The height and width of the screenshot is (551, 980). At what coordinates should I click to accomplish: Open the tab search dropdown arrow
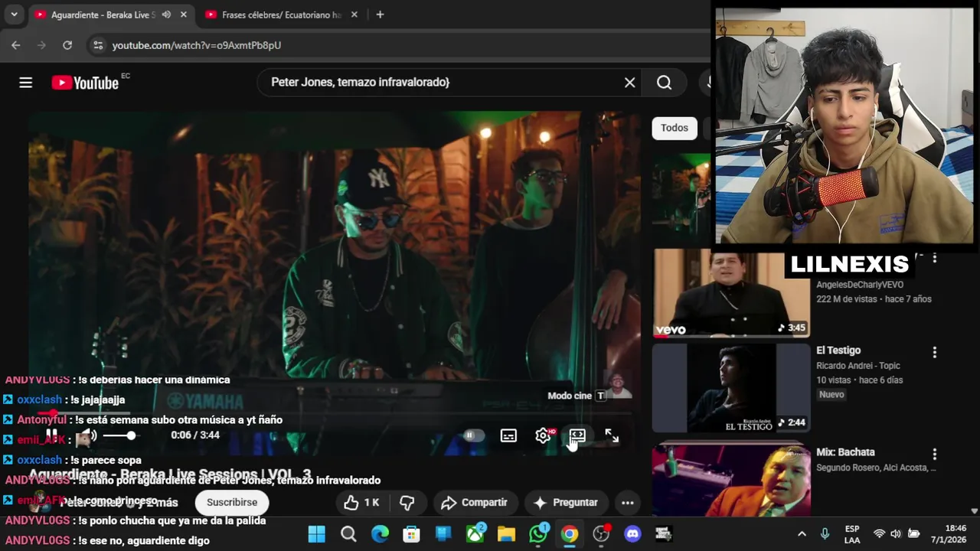(14, 15)
